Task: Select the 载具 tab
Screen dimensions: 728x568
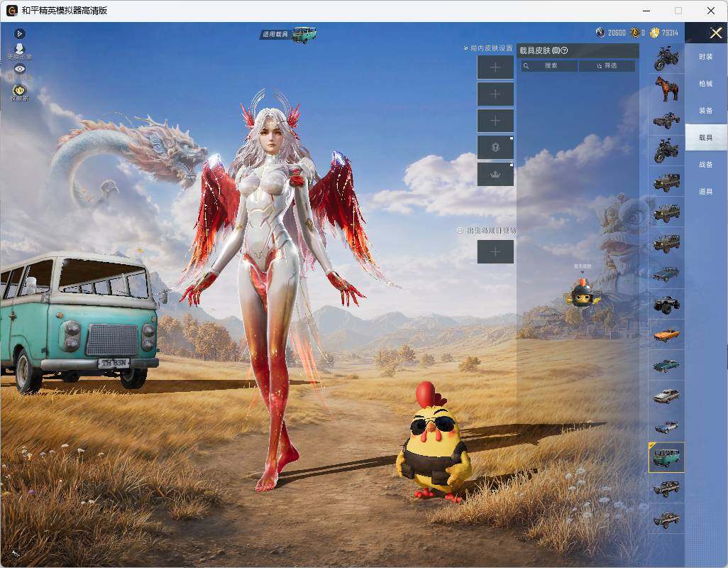Action: 706,138
